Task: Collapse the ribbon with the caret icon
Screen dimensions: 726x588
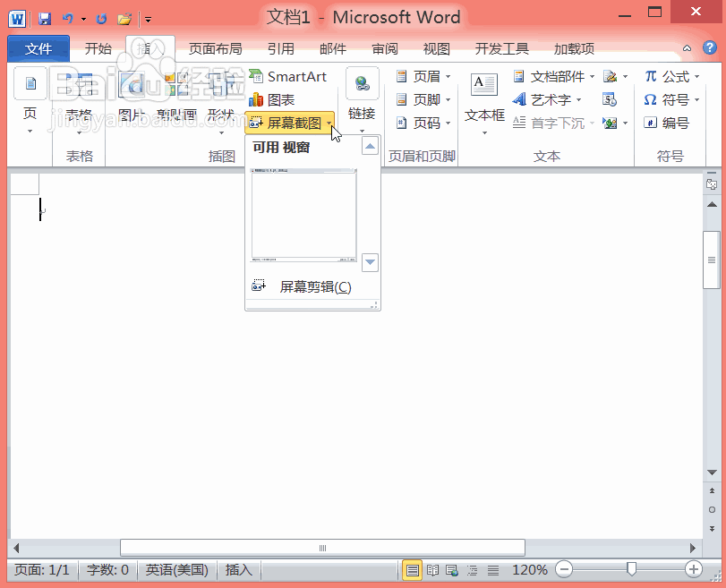Action: click(688, 48)
